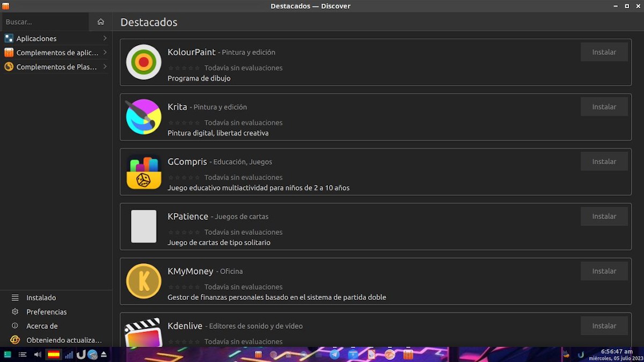Click the GCompris title text
The height and width of the screenshot is (362, 644).
(x=187, y=161)
